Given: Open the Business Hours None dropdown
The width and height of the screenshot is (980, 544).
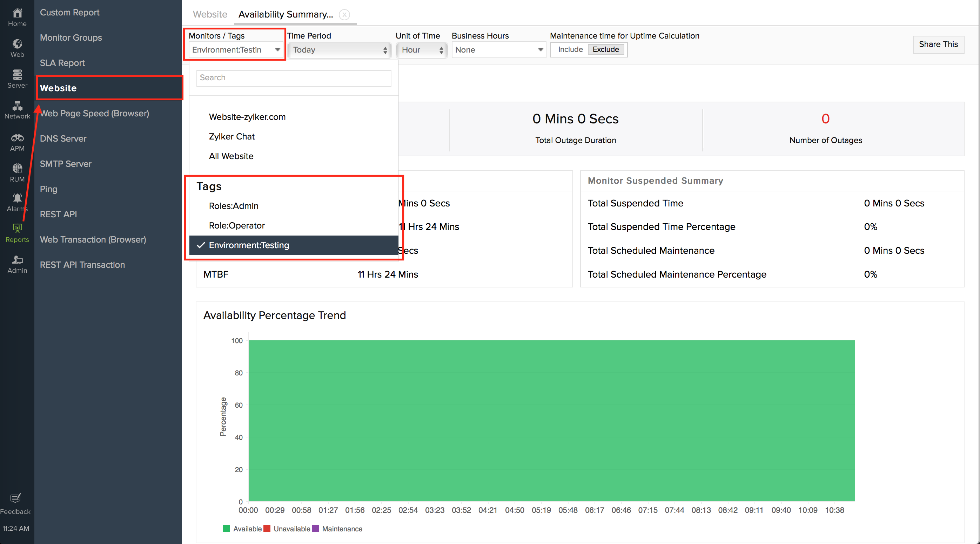Looking at the screenshot, I should [x=498, y=50].
